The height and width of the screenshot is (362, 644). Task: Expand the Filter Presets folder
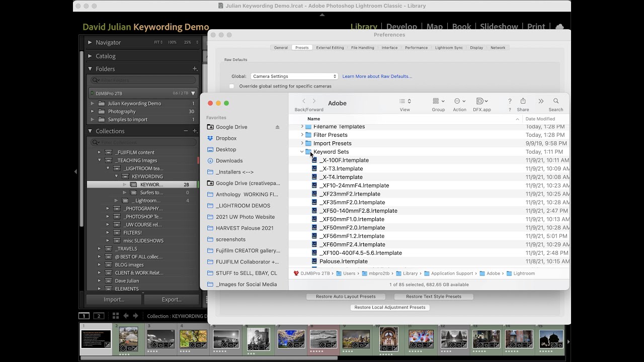[302, 135]
